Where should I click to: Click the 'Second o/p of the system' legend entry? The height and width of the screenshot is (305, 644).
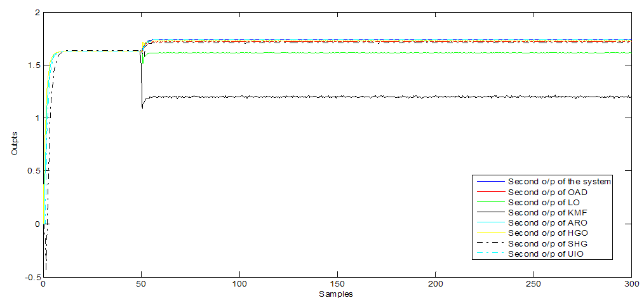point(559,182)
